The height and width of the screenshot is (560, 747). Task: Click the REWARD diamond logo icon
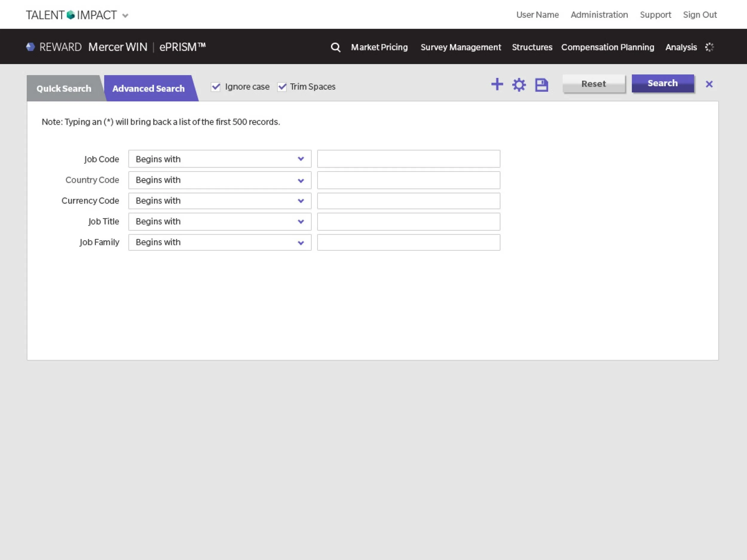pos(30,47)
